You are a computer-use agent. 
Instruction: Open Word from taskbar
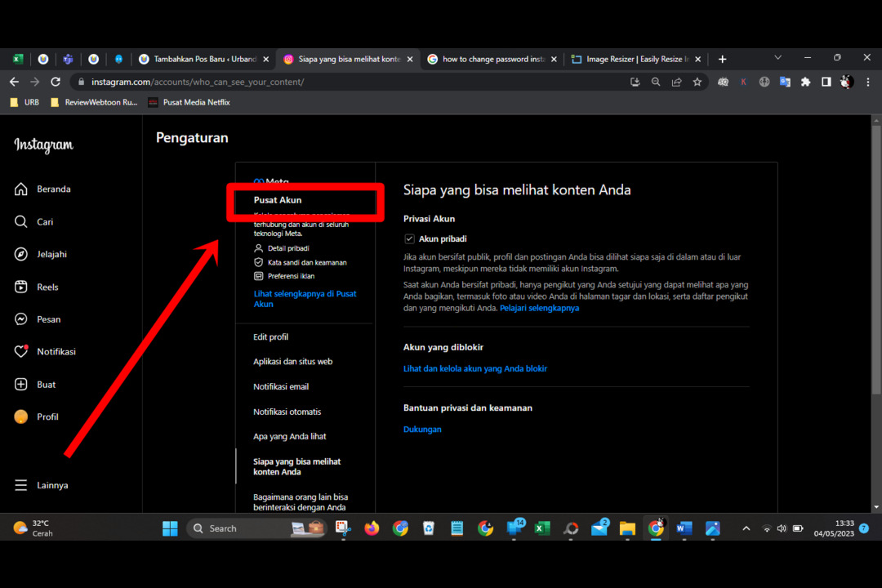pyautogui.click(x=684, y=528)
